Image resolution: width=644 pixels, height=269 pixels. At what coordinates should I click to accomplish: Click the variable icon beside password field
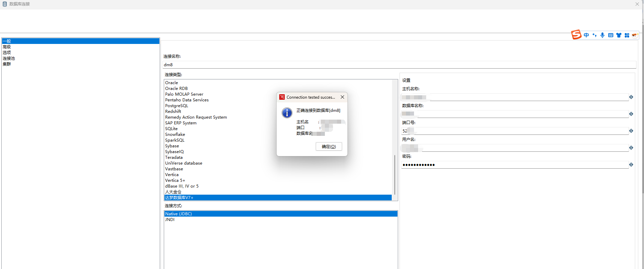pos(631,165)
